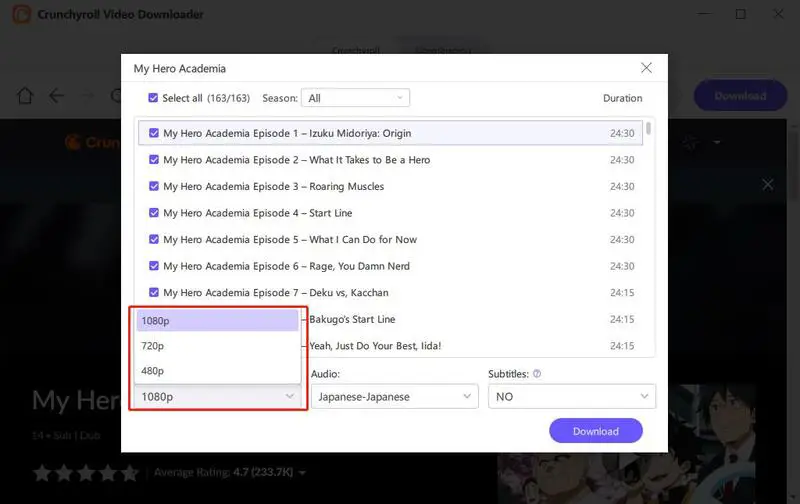Choose 480p from the quality list
Image resolution: width=800 pixels, height=504 pixels.
click(217, 371)
